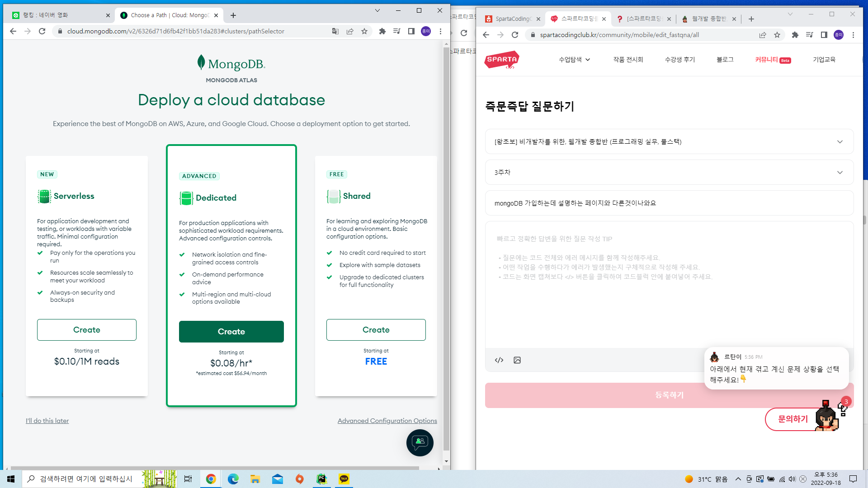Close the Choose a Path MongoDB tab
The image size is (868, 488).
click(x=216, y=15)
